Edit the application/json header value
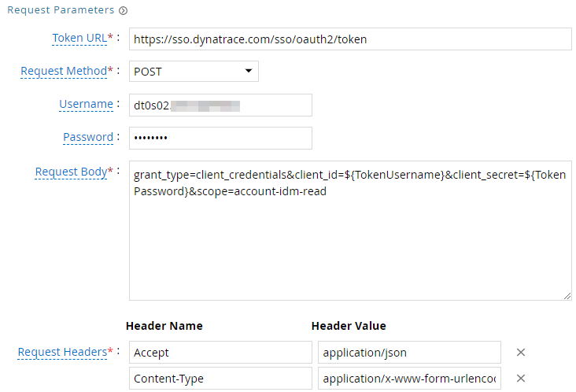 click(x=409, y=353)
